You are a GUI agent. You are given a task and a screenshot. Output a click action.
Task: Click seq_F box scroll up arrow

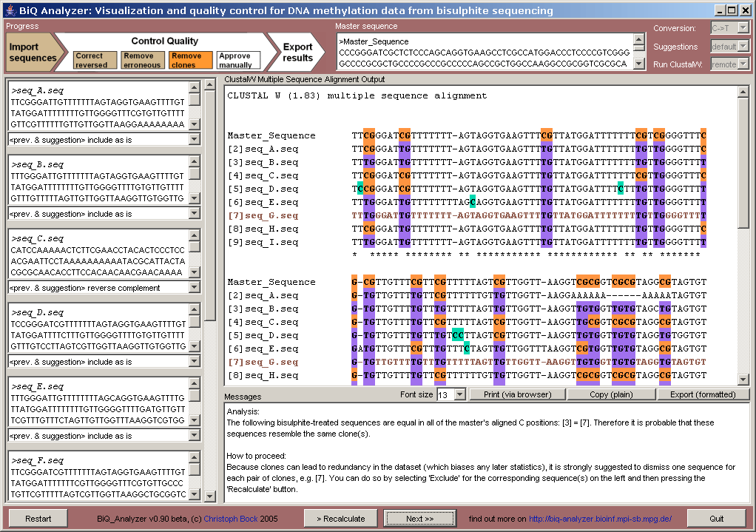[195, 457]
